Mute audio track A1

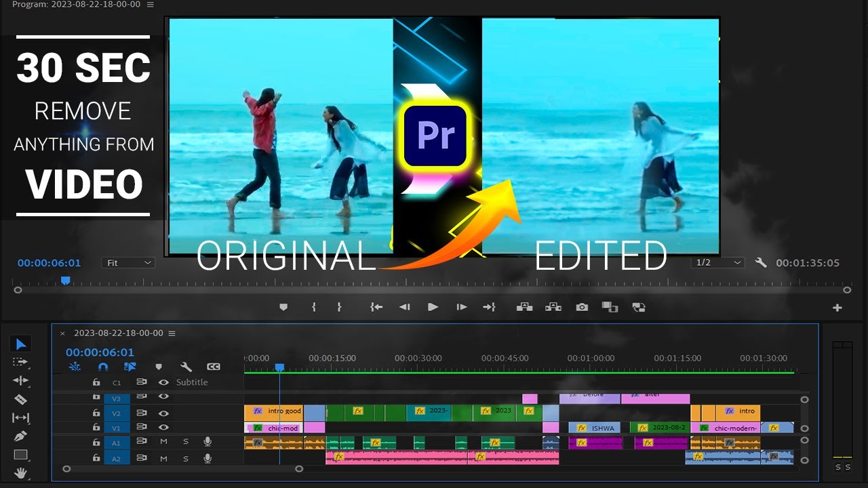pos(163,442)
